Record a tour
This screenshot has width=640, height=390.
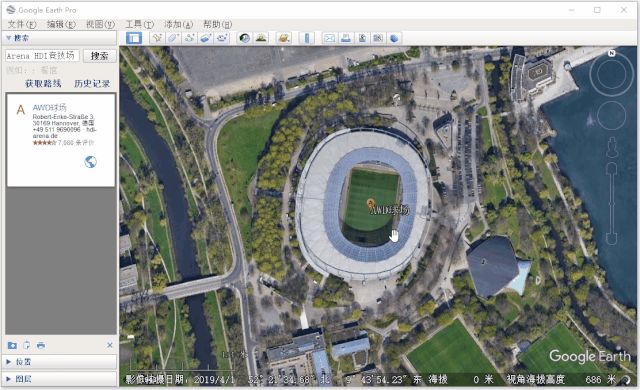point(222,38)
